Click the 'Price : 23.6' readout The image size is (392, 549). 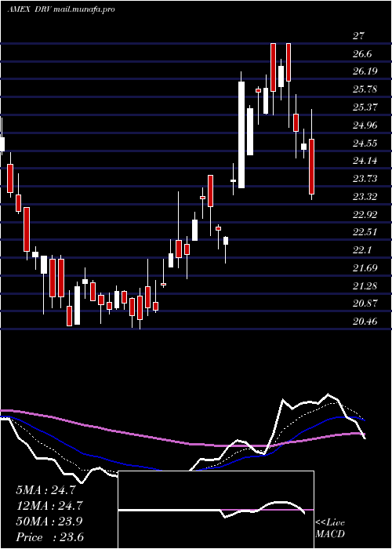point(49,537)
